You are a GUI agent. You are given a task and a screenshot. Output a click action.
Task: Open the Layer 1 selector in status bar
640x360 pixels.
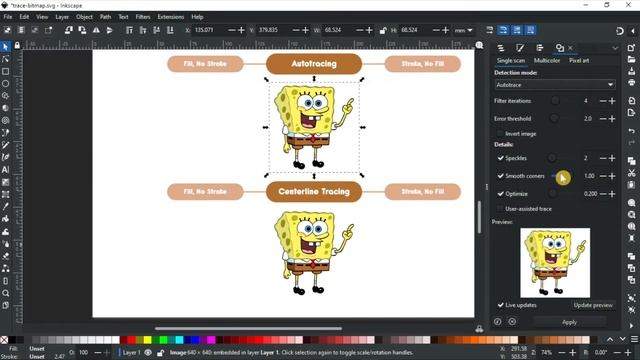click(131, 353)
